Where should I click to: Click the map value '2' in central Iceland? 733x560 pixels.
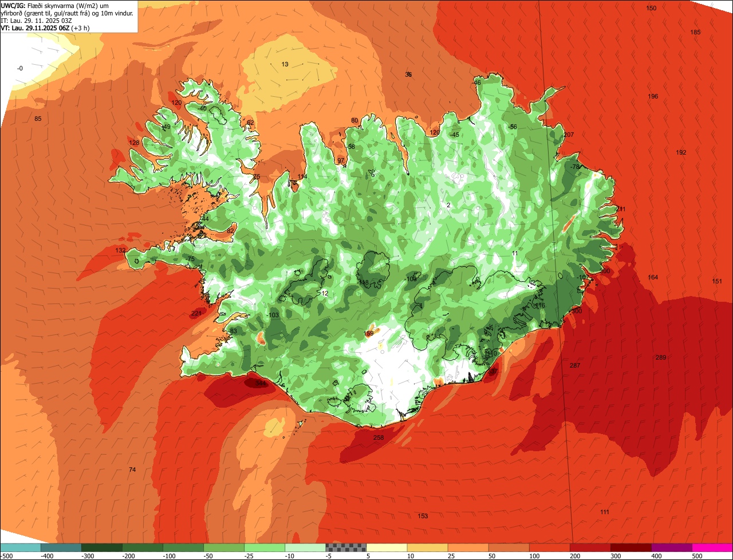(x=448, y=205)
